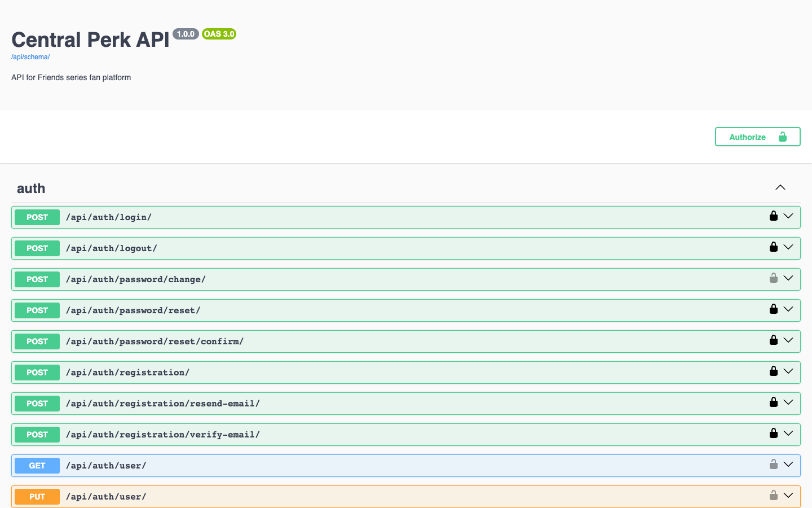This screenshot has width=812, height=508.
Task: Click the Authorize button
Action: [758, 137]
